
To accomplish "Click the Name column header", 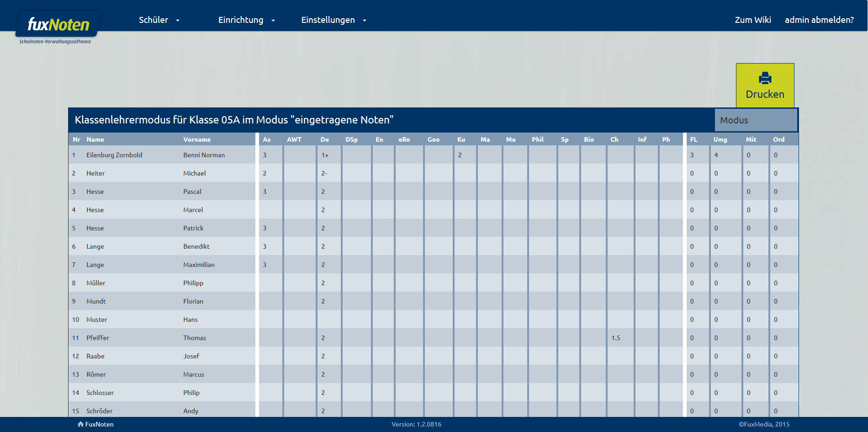I will click(95, 139).
